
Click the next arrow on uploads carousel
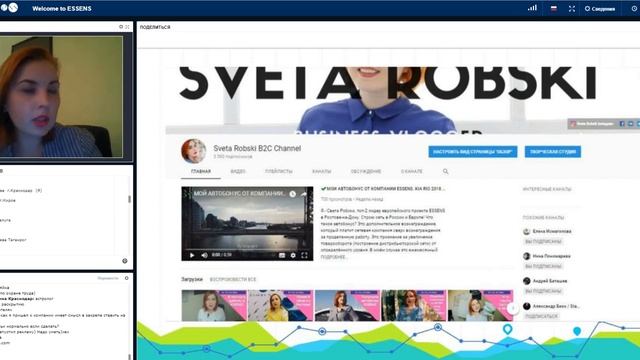click(513, 308)
